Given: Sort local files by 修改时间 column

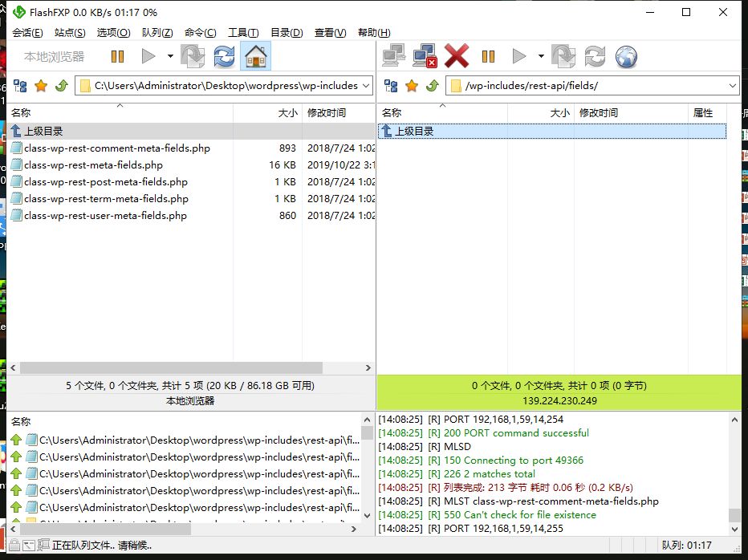Looking at the screenshot, I should tap(339, 112).
